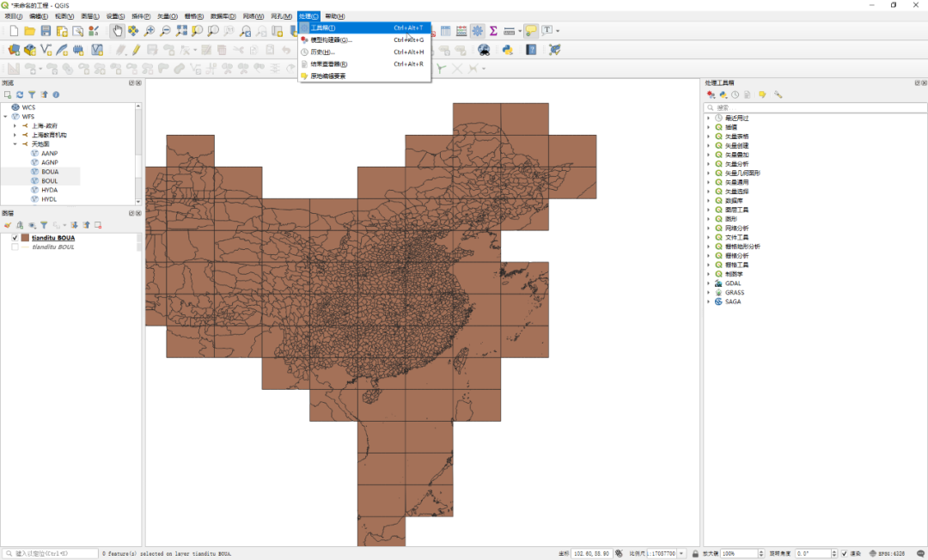Expand the SAGA provider in toolbox
This screenshot has height=560, width=928.
[x=708, y=301]
